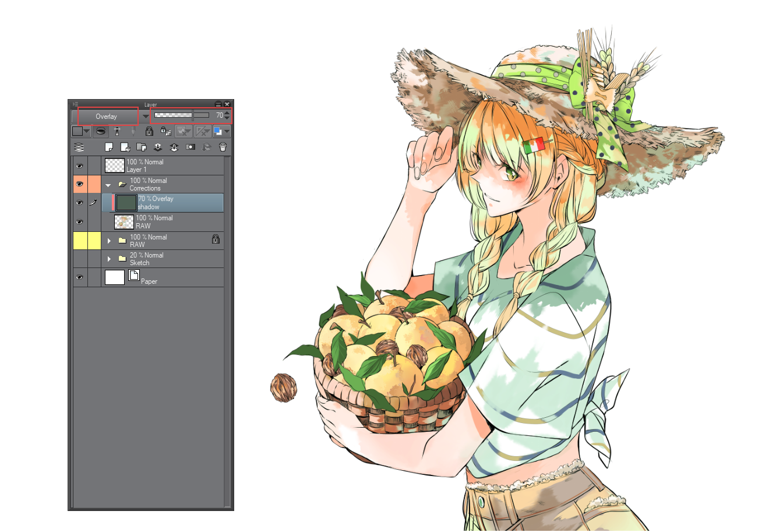The image size is (769, 532).
Task: Delete layer using trash can icon
Action: 223,147
